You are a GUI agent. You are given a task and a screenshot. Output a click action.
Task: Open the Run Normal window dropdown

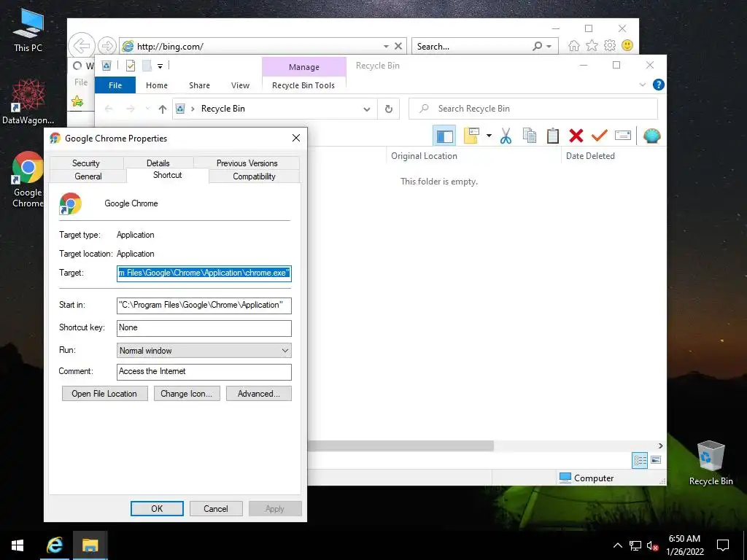204,351
